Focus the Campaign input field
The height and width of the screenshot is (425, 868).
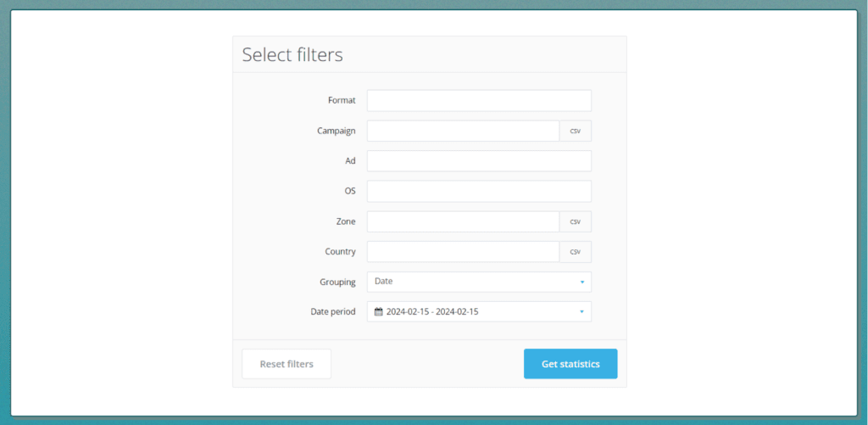pyautogui.click(x=463, y=131)
